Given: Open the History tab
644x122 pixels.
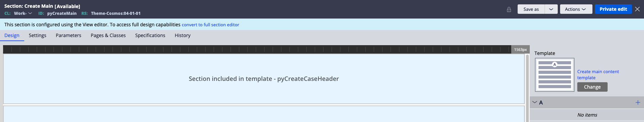Looking at the screenshot, I should [183, 35].
